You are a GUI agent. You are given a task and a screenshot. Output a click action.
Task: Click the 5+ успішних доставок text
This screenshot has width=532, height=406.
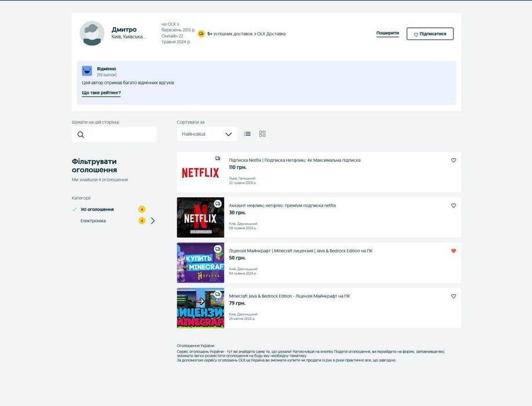click(246, 34)
